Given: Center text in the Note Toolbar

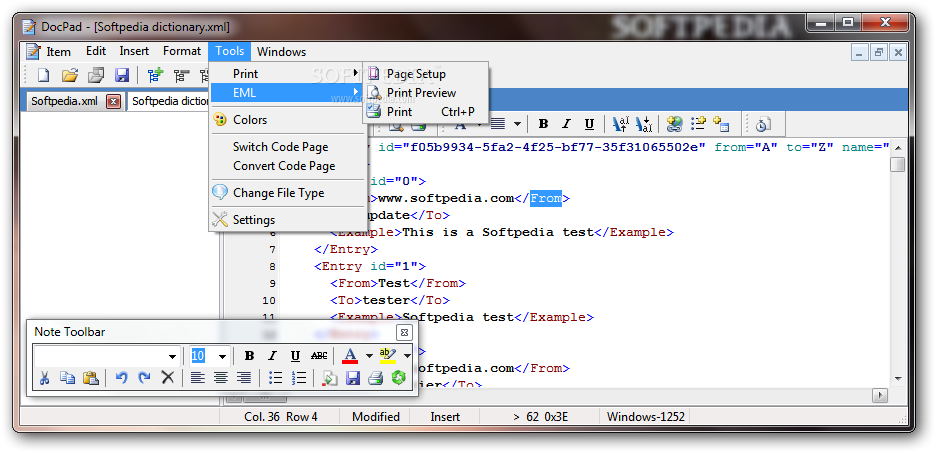Looking at the screenshot, I should point(221,378).
